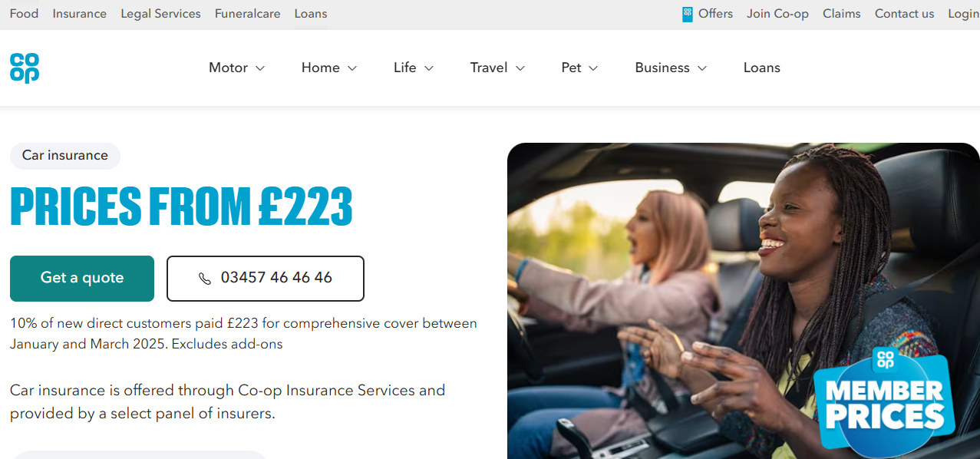The height and width of the screenshot is (459, 980).
Task: Expand the Home menu chevron
Action: 352,68
